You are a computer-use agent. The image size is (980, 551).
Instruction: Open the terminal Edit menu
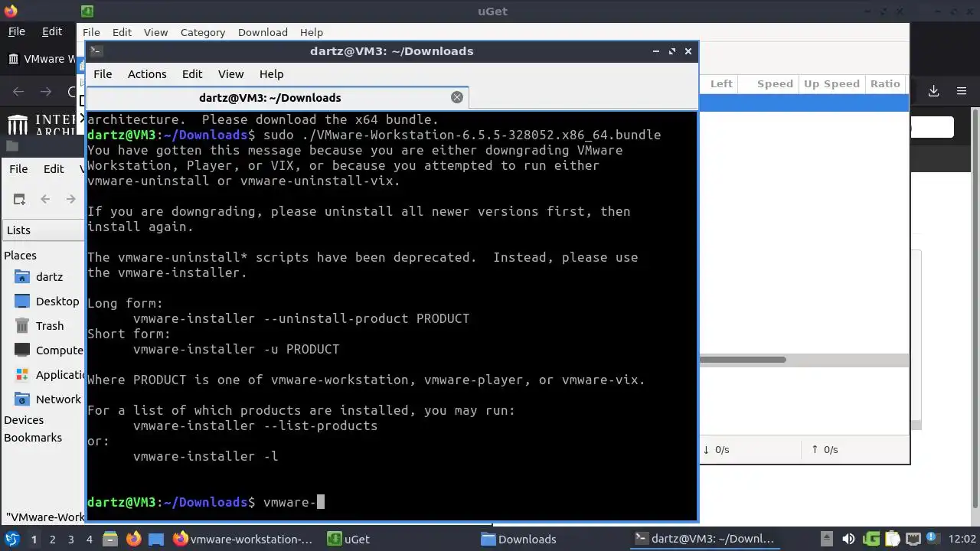click(x=192, y=74)
